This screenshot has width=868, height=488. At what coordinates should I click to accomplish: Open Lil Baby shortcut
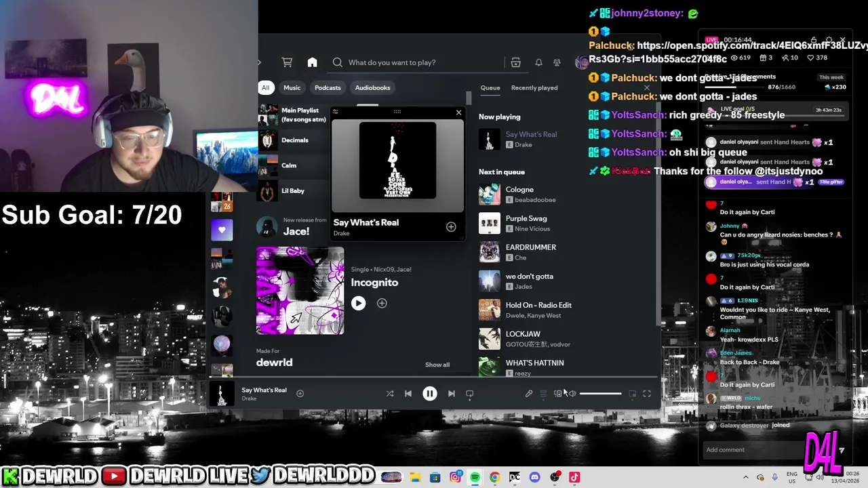(294, 191)
